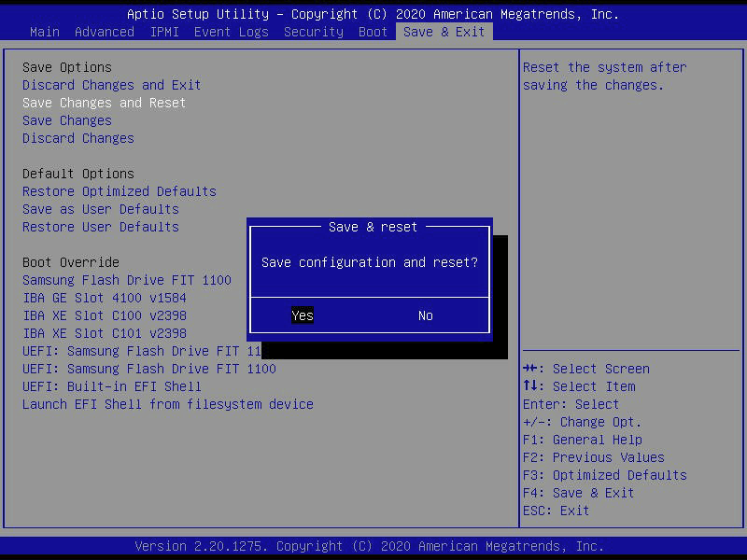Click the 'Select Item' key hint
This screenshot has width=747, height=560.
579,386
